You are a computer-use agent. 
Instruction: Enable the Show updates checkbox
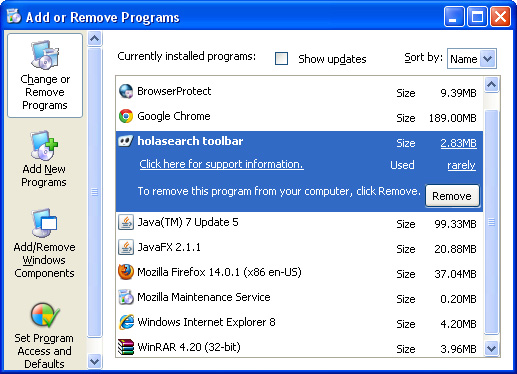coord(281,59)
